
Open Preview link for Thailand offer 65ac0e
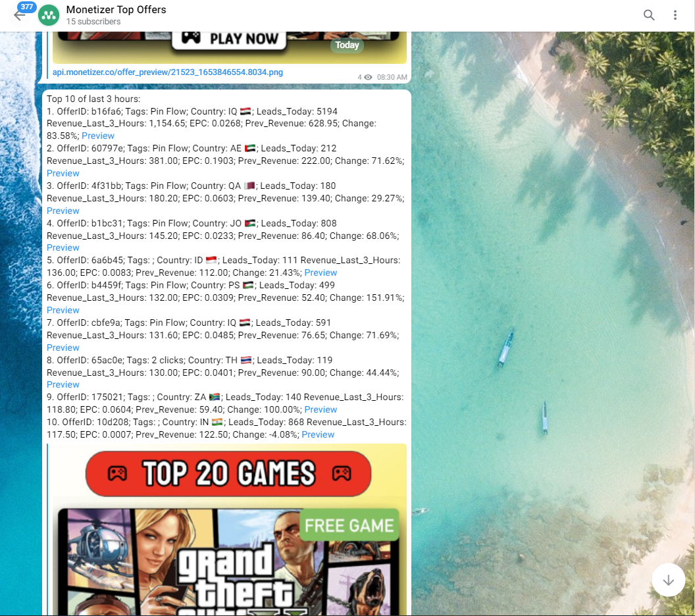click(x=63, y=384)
